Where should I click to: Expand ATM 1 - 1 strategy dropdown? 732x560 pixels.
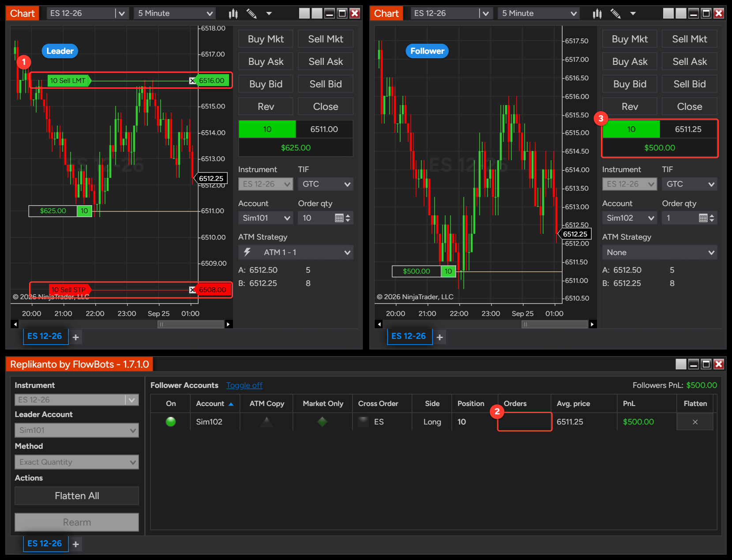[x=296, y=252]
